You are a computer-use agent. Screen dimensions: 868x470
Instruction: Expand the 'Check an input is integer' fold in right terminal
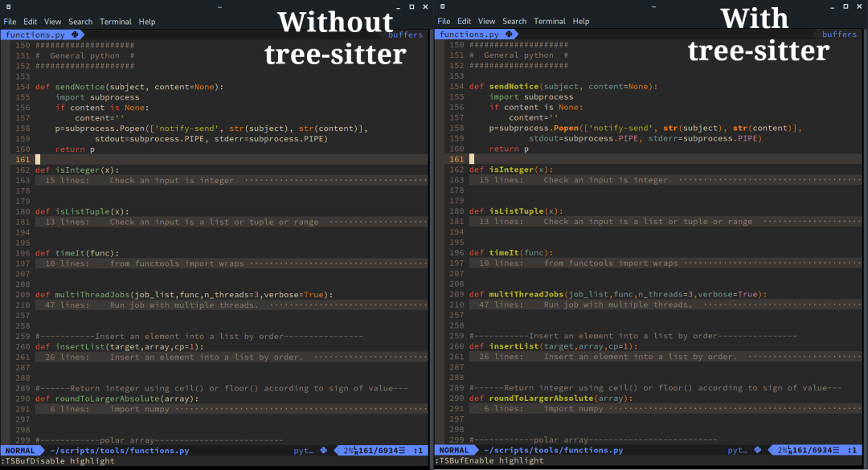(x=665, y=180)
